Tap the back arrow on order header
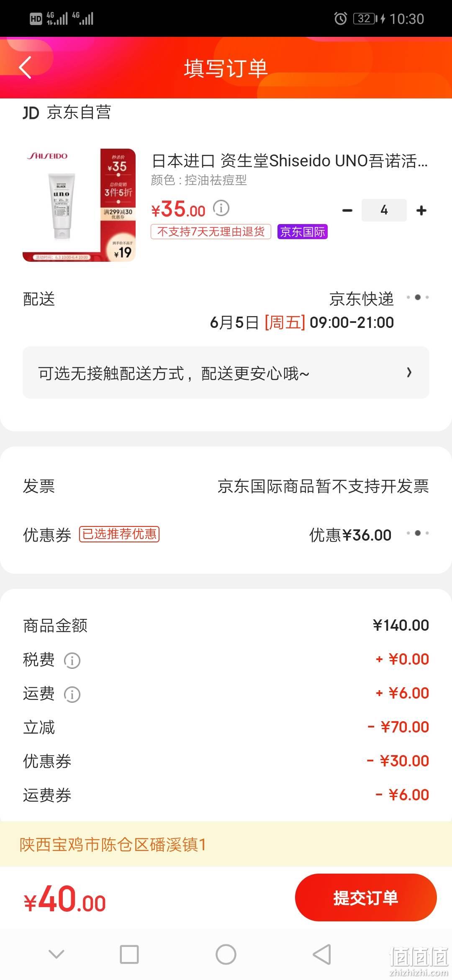Screen dimensions: 452x980 [x=25, y=67]
